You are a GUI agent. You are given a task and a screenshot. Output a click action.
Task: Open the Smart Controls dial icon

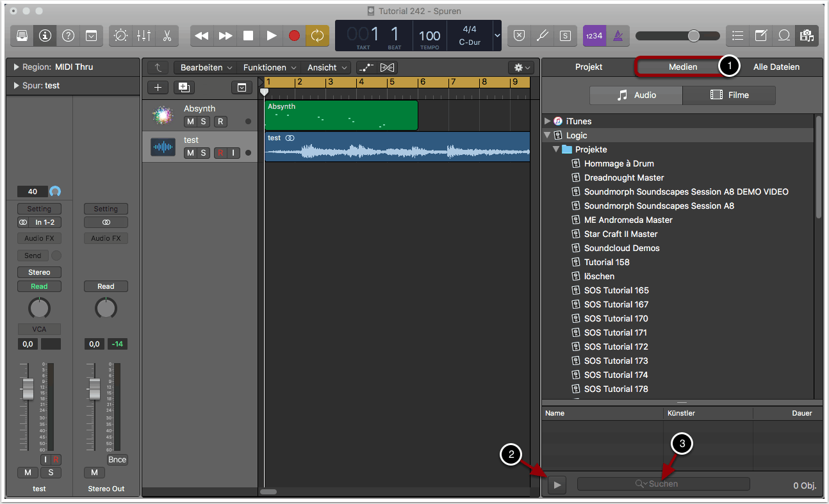[x=121, y=36]
